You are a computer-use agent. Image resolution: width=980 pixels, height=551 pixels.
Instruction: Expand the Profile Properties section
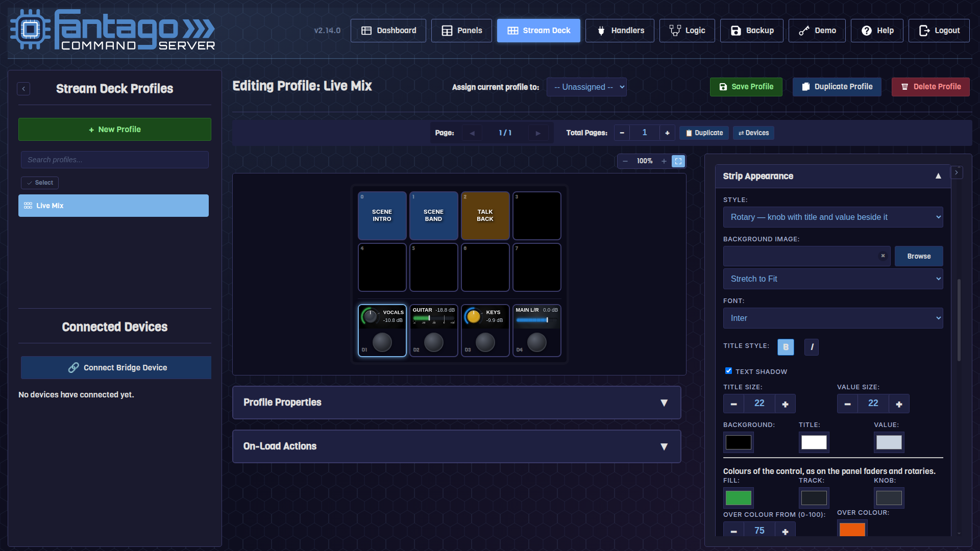[457, 403]
